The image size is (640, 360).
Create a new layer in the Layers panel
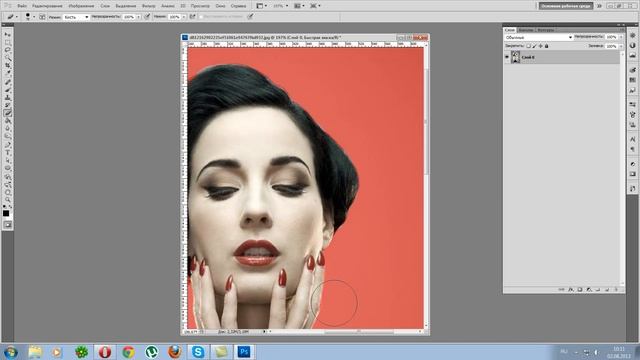click(x=607, y=289)
